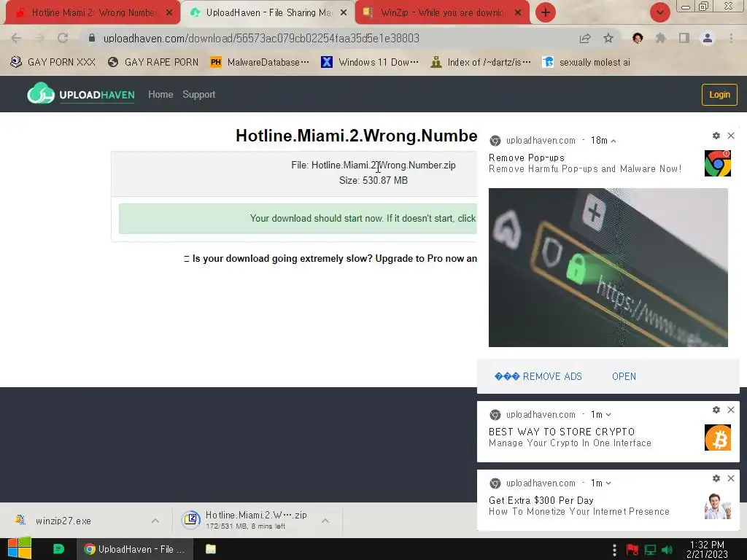Click the https padlock notification image
The width and height of the screenshot is (747, 560).
point(608,267)
